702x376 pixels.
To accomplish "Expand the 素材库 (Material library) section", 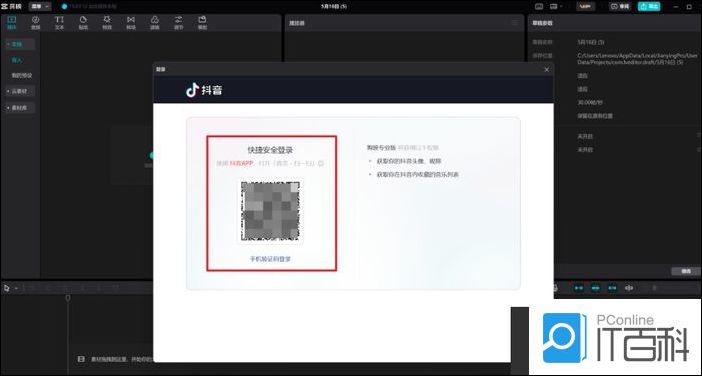I will 19,108.
